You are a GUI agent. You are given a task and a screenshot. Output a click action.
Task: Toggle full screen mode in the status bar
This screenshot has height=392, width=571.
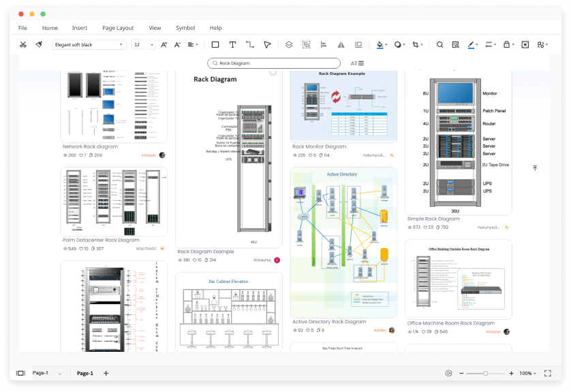[x=547, y=373]
